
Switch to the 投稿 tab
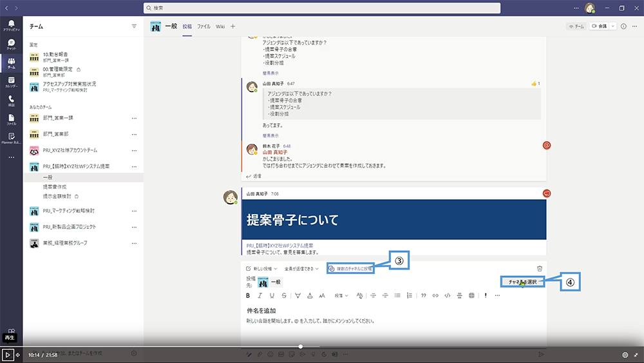(x=187, y=26)
